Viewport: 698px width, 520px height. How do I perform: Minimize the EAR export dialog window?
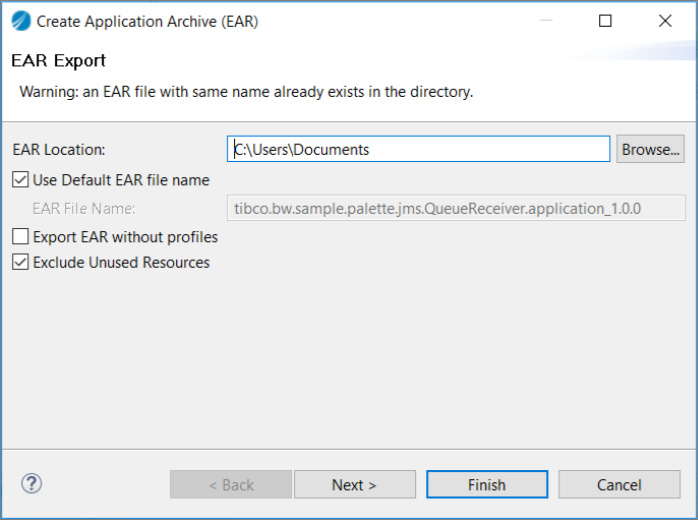546,20
